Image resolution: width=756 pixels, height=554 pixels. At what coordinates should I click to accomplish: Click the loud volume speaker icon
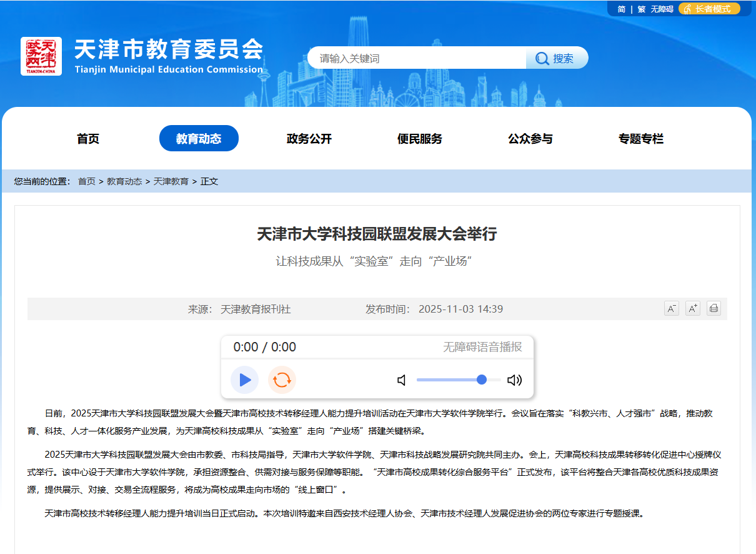(514, 380)
